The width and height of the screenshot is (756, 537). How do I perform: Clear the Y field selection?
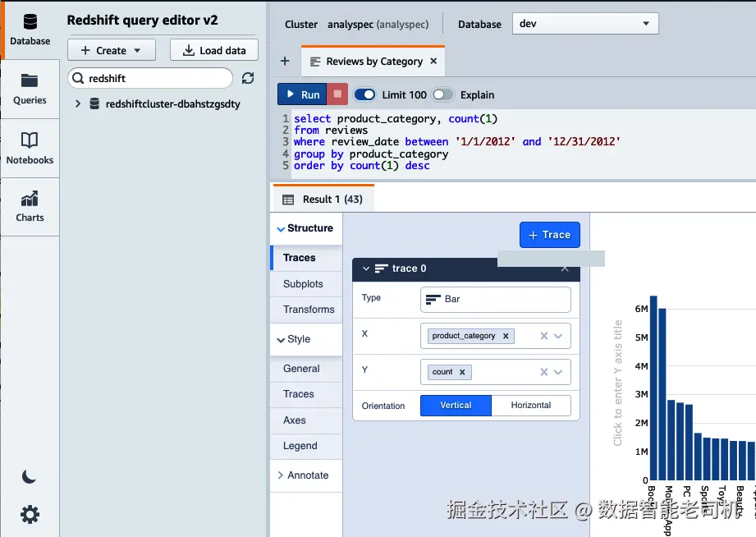coord(544,372)
